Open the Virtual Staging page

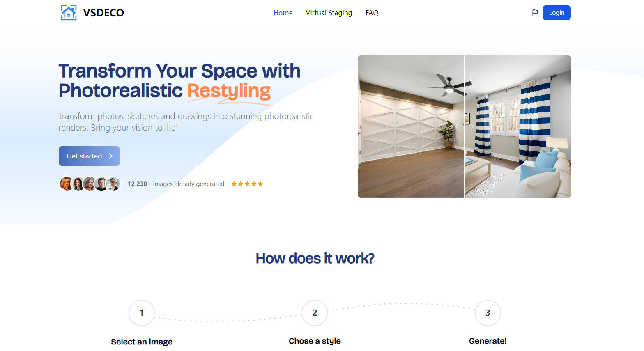point(329,13)
